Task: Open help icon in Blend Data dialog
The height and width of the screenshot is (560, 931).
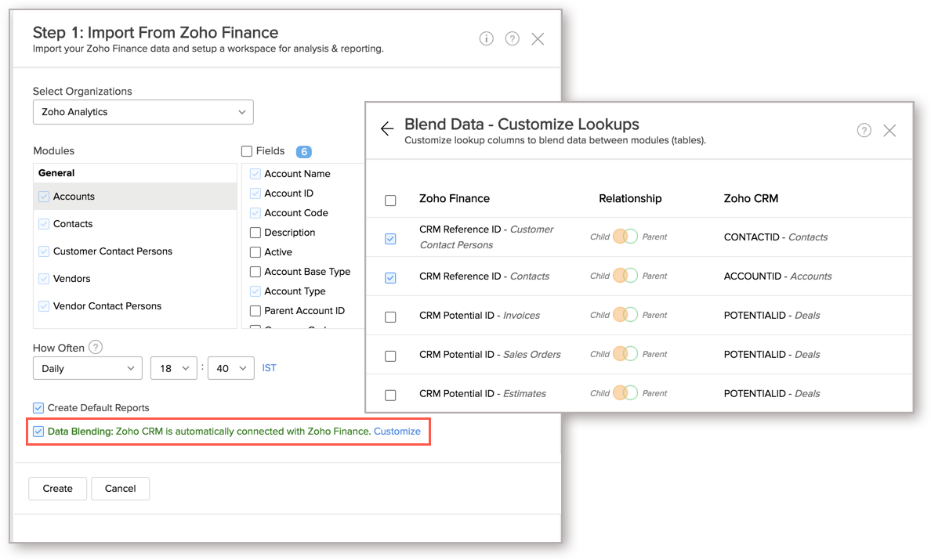Action: (x=864, y=130)
